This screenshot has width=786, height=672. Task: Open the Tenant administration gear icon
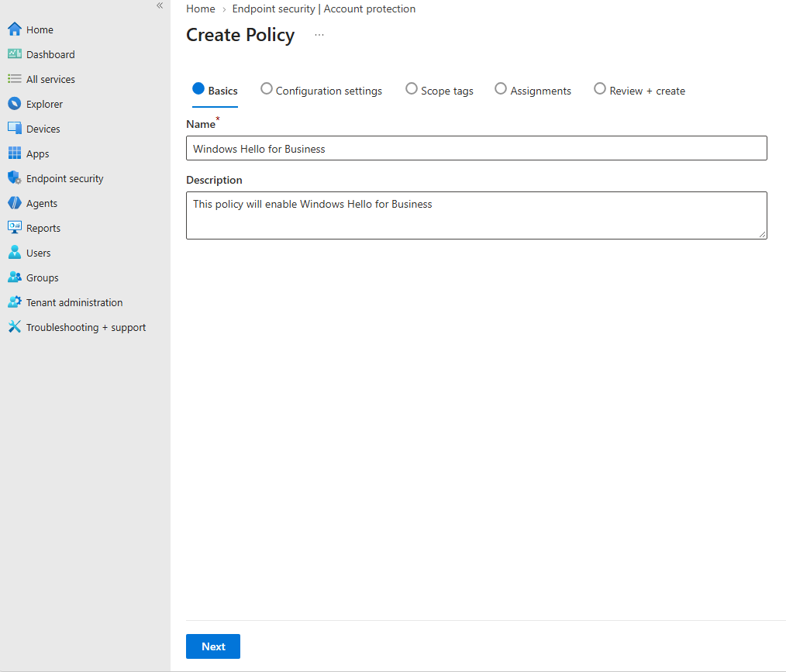coord(15,302)
